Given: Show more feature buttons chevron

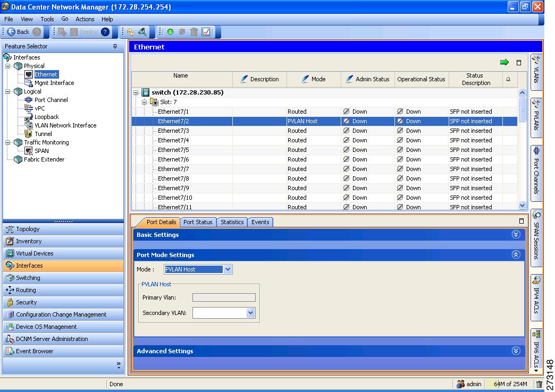Looking at the screenshot, I should pos(119,365).
